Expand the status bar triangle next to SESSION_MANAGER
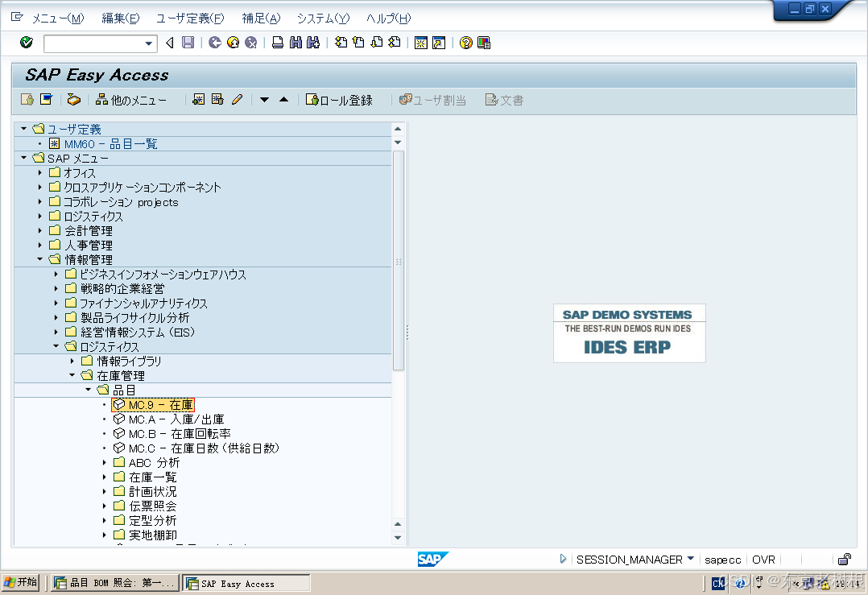The width and height of the screenshot is (868, 595). pyautogui.click(x=563, y=559)
